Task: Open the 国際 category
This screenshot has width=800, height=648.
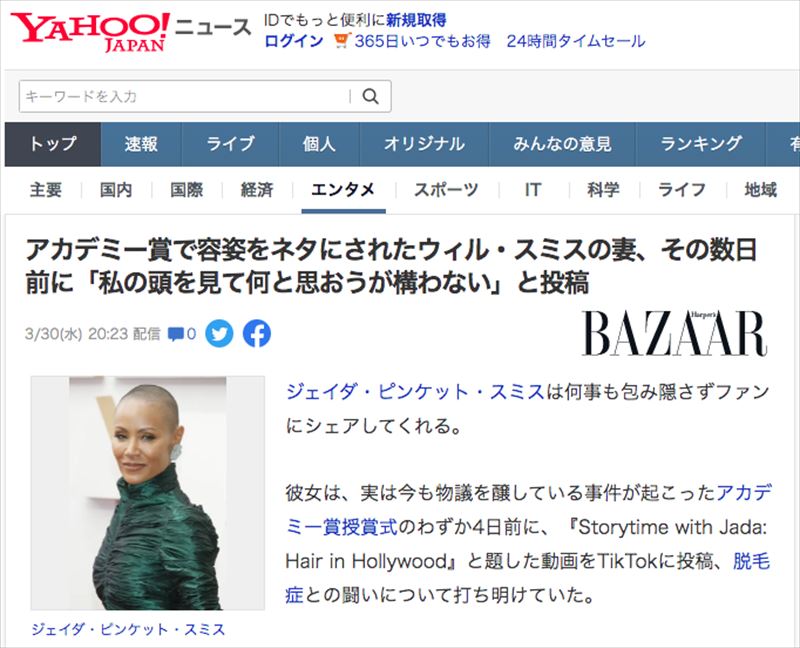Action: pos(187,190)
